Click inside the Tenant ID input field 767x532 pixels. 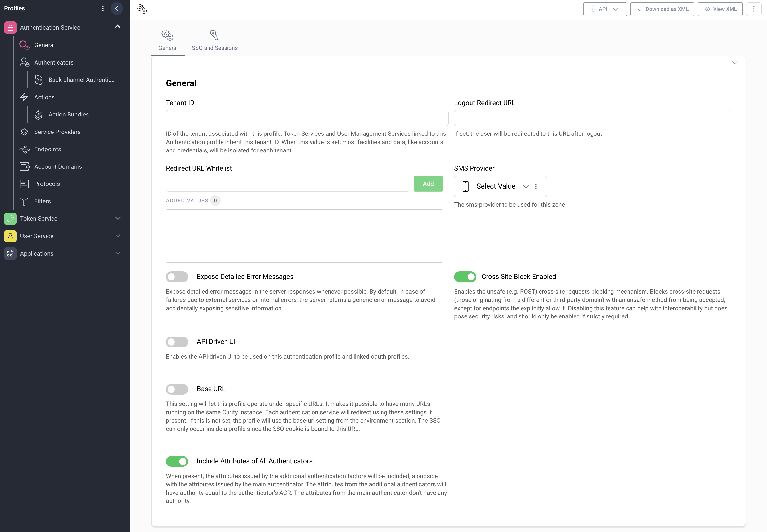pos(306,118)
